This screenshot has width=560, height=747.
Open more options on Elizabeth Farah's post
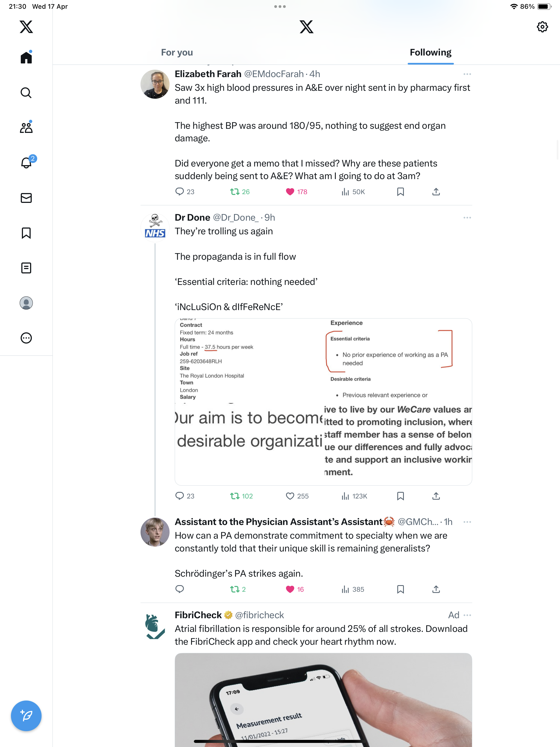[467, 74]
